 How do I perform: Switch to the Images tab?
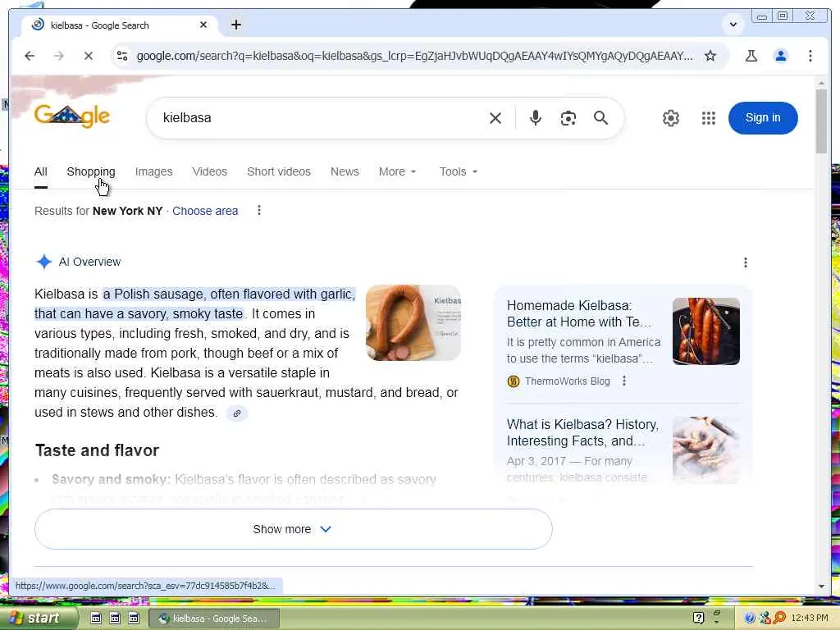[153, 172]
